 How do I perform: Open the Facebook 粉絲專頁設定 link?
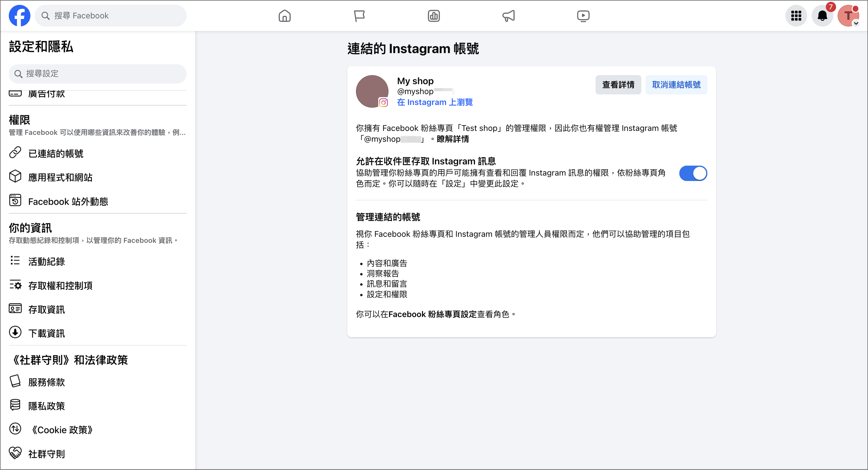(432, 314)
